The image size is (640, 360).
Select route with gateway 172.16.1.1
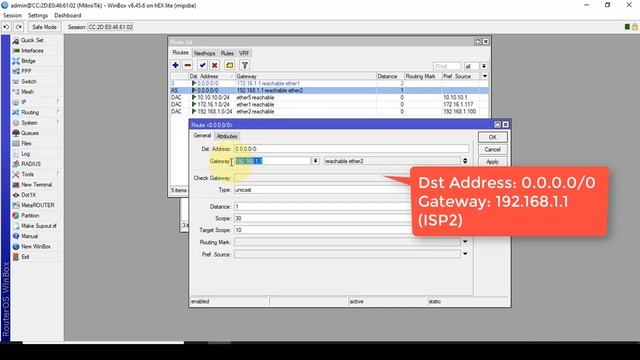[x=329, y=83]
